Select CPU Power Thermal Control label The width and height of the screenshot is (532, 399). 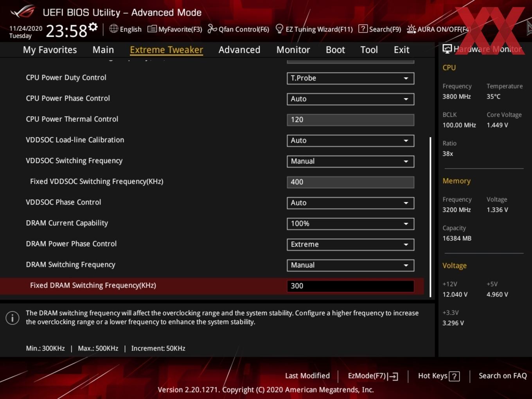(x=72, y=119)
